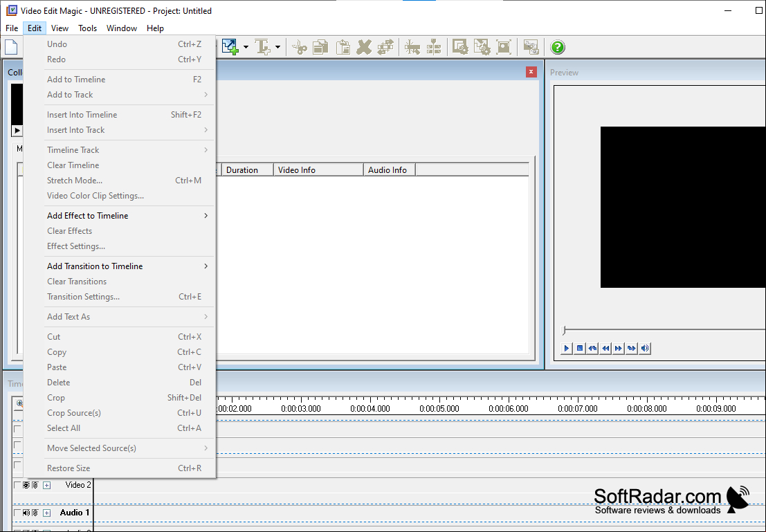This screenshot has height=532, width=766.
Task: Click the Transition Settings gear toolbar icon
Action: 482,47
